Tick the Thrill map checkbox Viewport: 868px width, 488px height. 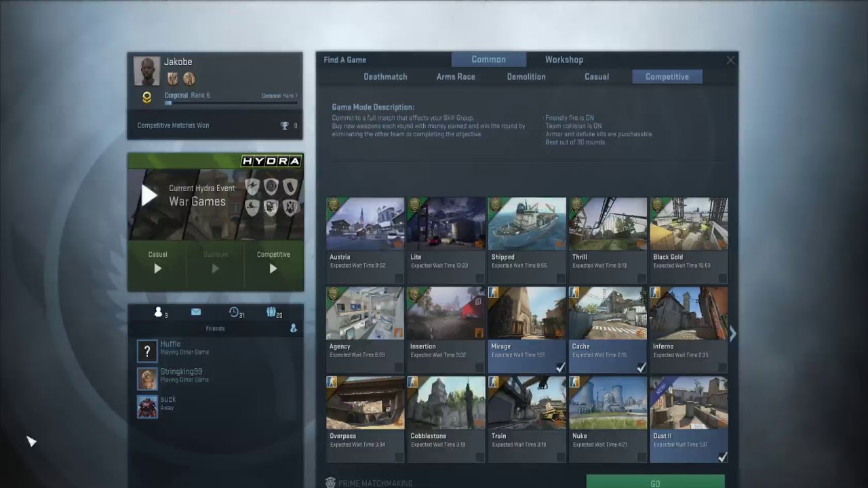[x=642, y=278]
